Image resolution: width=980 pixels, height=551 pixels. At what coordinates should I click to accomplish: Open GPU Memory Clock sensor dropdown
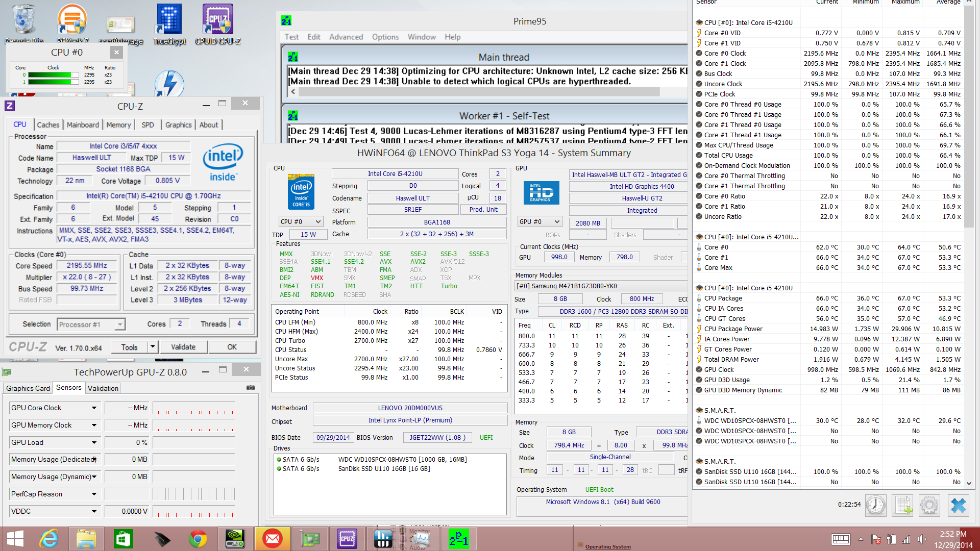(94, 425)
